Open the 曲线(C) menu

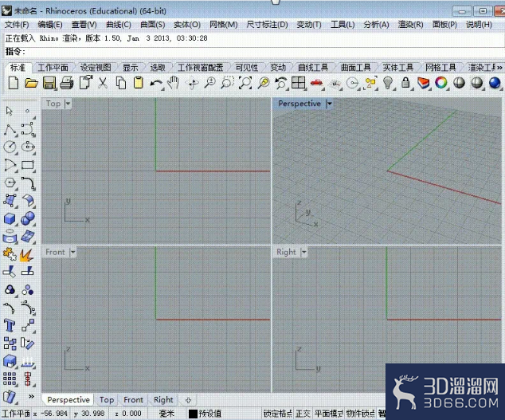coord(119,25)
